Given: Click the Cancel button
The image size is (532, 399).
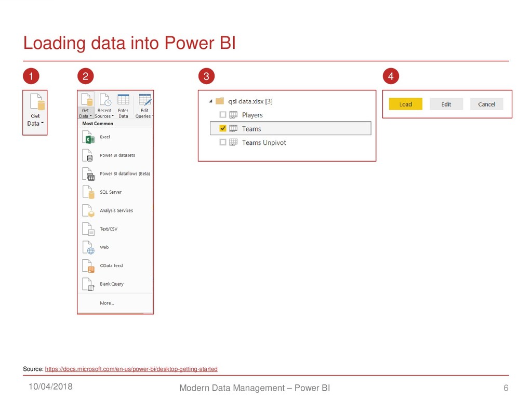Looking at the screenshot, I should (486, 104).
